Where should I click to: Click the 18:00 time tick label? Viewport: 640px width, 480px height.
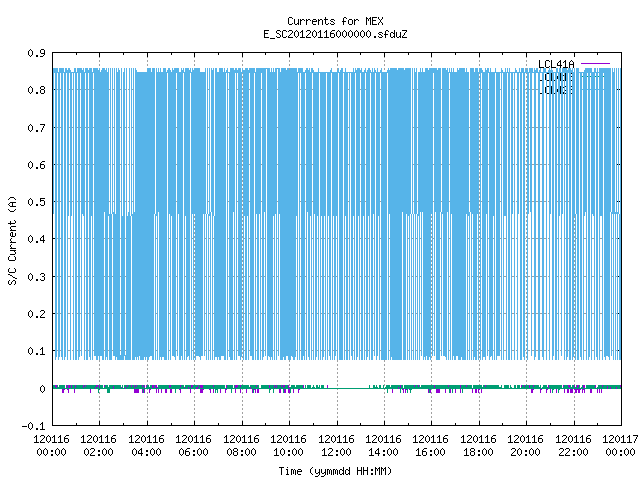(478, 452)
